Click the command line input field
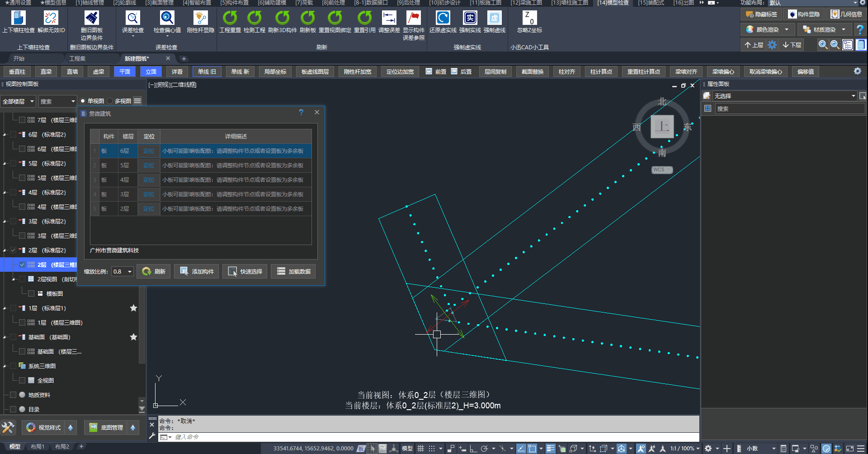 pos(434,437)
